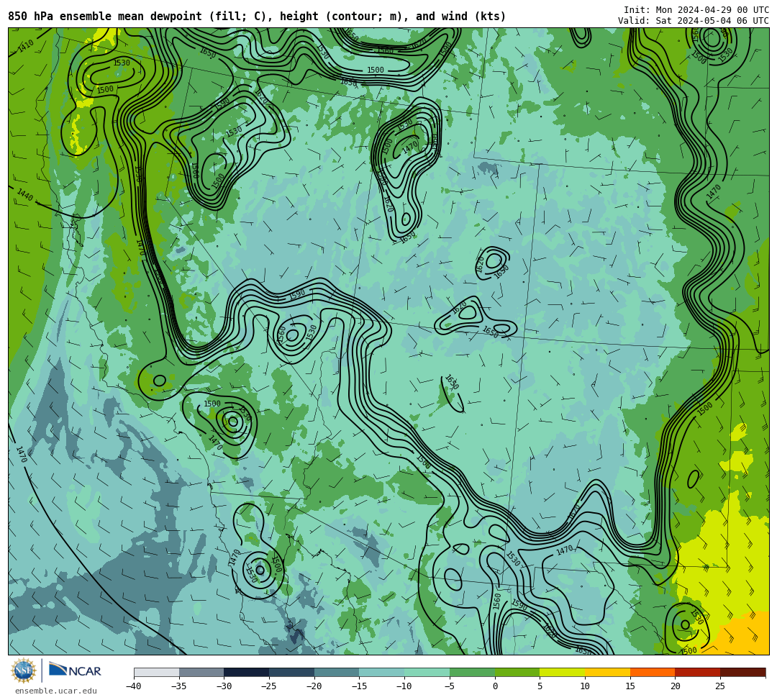Click the 'Init: Mon 2024-04-29 00 UTC' text
This screenshot has height=700, width=777.
pyautogui.click(x=696, y=10)
